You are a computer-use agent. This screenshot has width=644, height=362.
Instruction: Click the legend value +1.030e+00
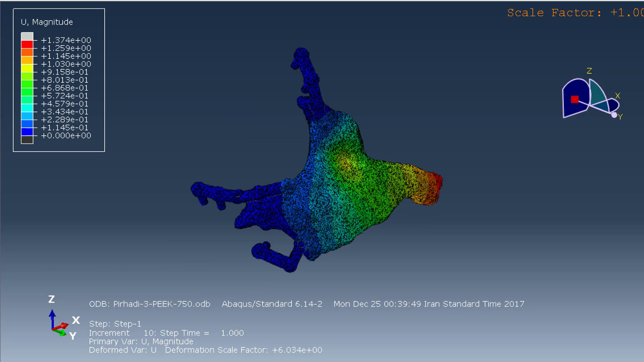(66, 64)
